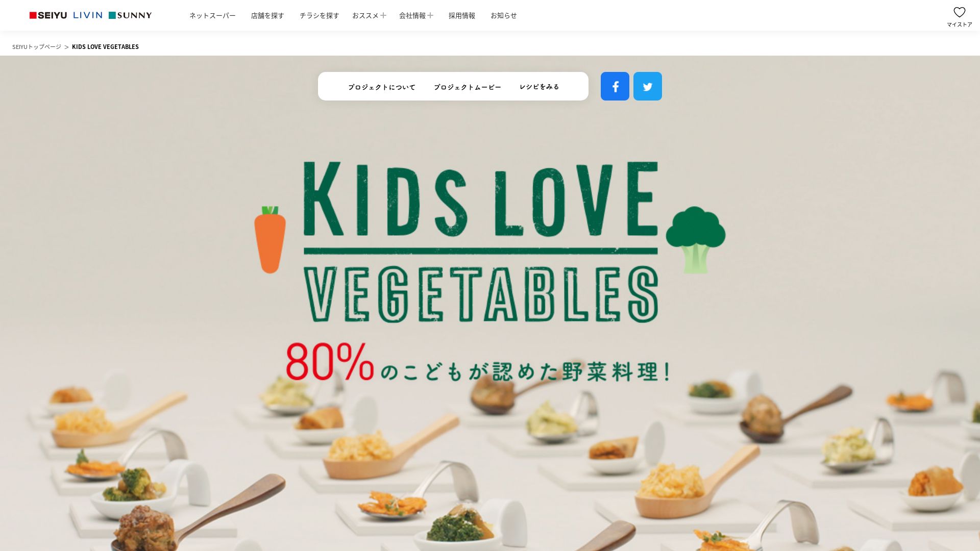Click the SUNNY logo

click(x=130, y=15)
